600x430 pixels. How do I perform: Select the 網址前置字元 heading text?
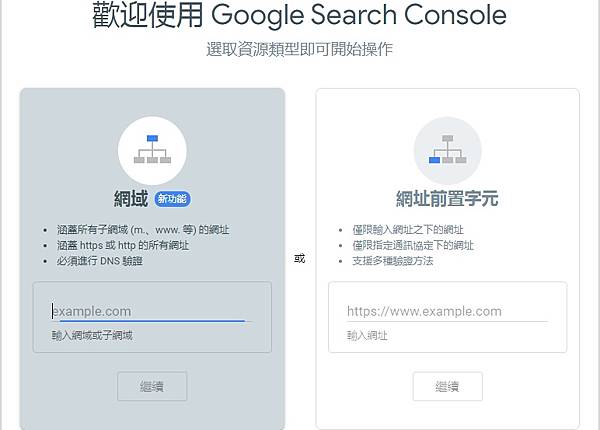tap(447, 199)
